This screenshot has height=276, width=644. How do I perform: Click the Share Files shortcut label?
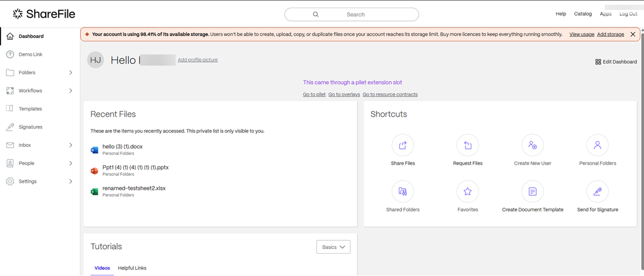[403, 163]
